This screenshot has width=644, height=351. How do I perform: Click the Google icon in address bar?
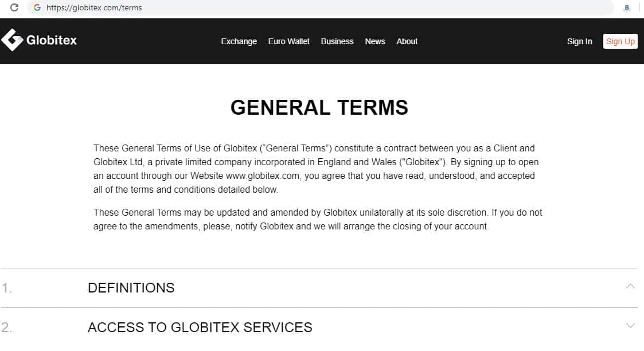pyautogui.click(x=37, y=8)
